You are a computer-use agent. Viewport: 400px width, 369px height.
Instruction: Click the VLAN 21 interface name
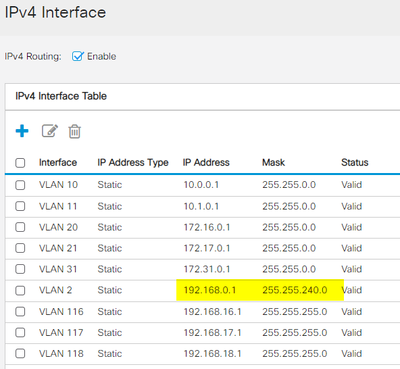(58, 248)
